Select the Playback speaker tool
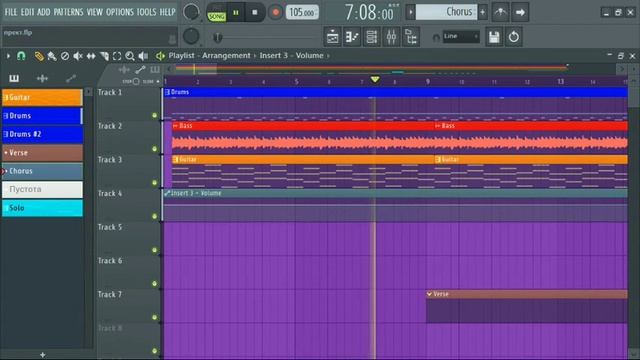The height and width of the screenshot is (360, 640). pos(143,56)
